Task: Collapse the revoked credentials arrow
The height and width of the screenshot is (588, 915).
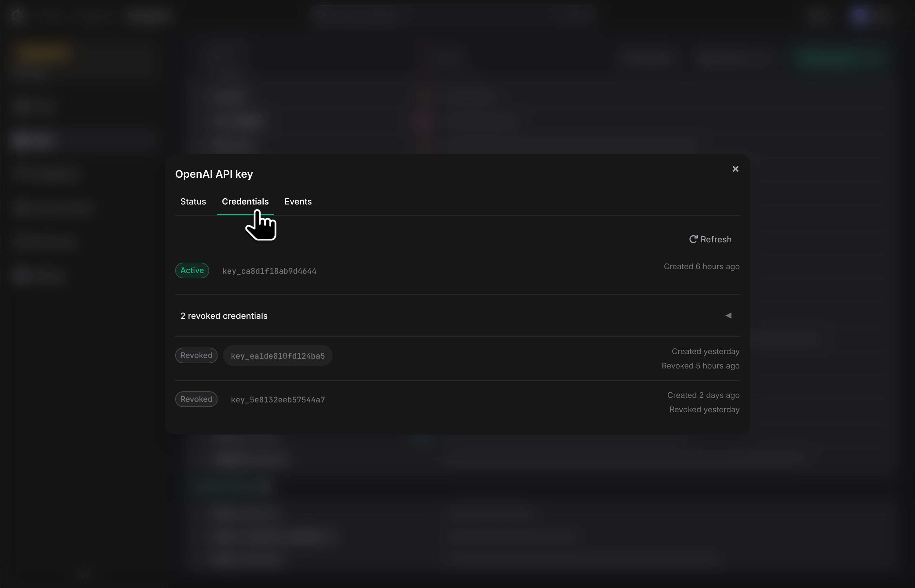Action: (728, 316)
